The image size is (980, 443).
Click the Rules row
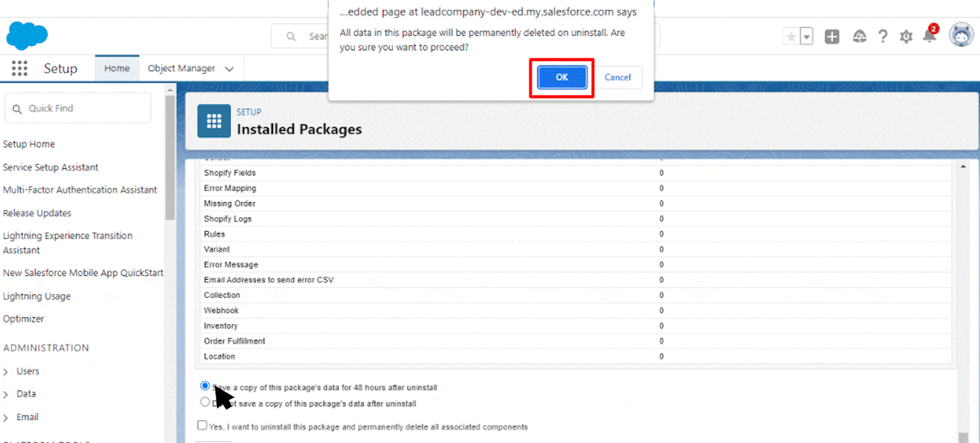coord(575,234)
